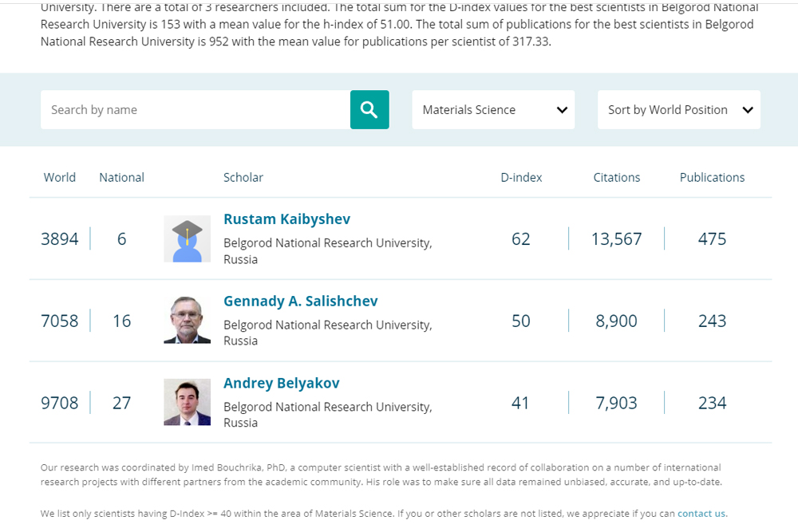
Task: Click the Search by name input field
Action: point(196,109)
